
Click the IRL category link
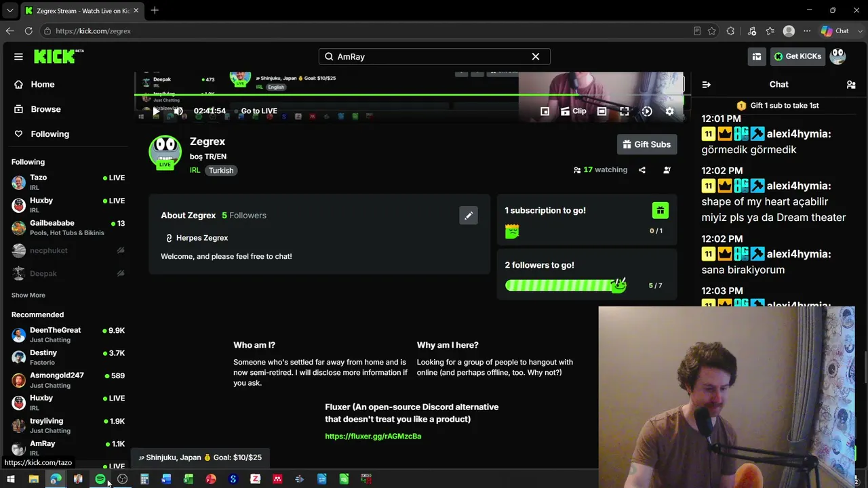195,170
